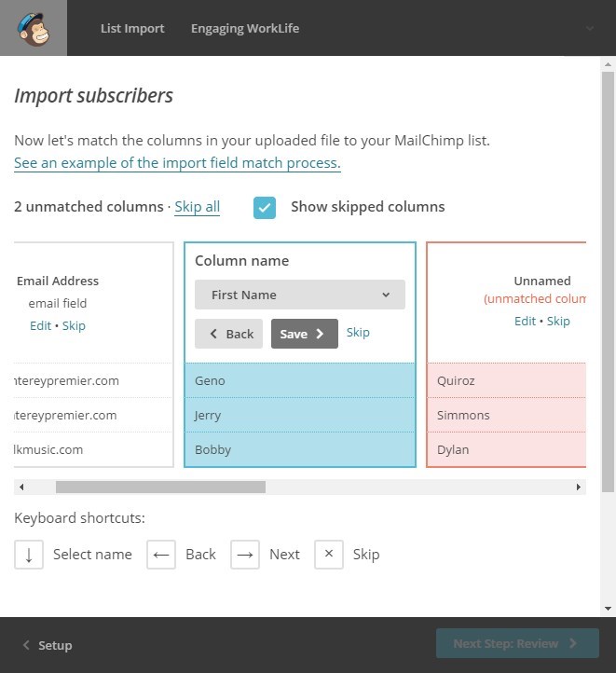Open the Engaging WorkLife navigation item
Viewport: 616px width, 673px height.
[245, 28]
